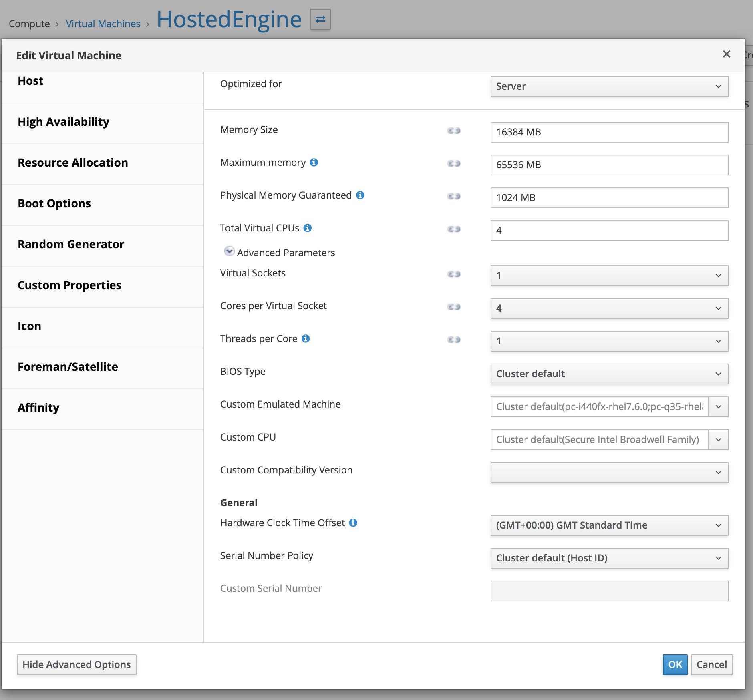Open the Optimized for dropdown
The width and height of the screenshot is (753, 700).
click(609, 86)
